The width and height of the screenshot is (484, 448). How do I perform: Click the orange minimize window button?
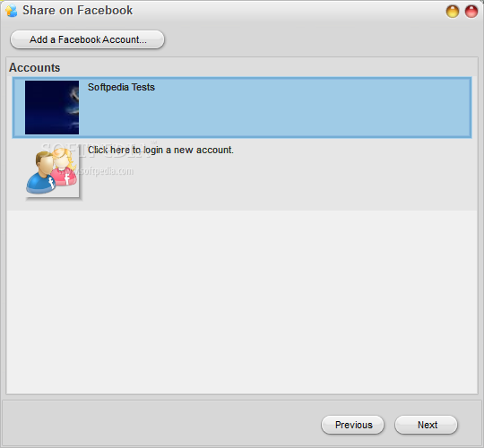pyautogui.click(x=453, y=12)
